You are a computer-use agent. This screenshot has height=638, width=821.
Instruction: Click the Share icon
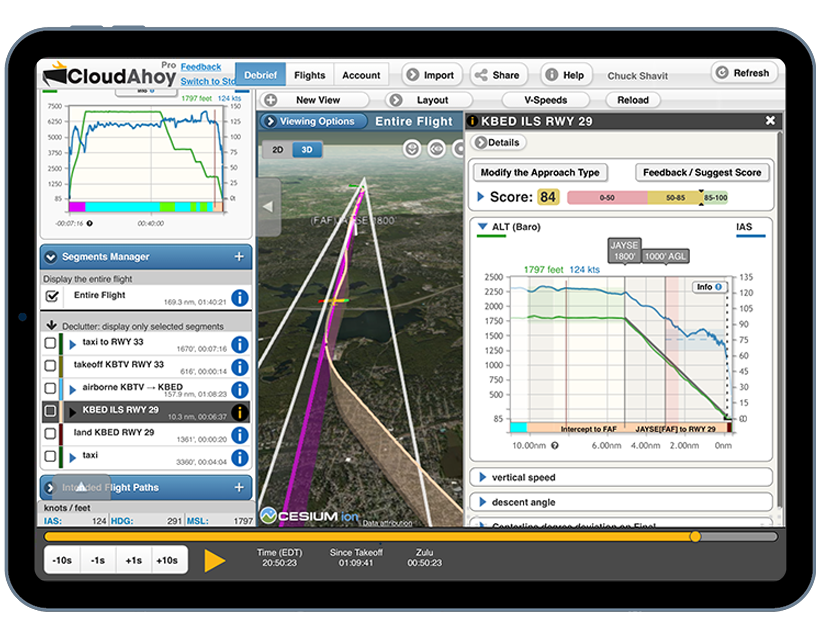click(481, 75)
